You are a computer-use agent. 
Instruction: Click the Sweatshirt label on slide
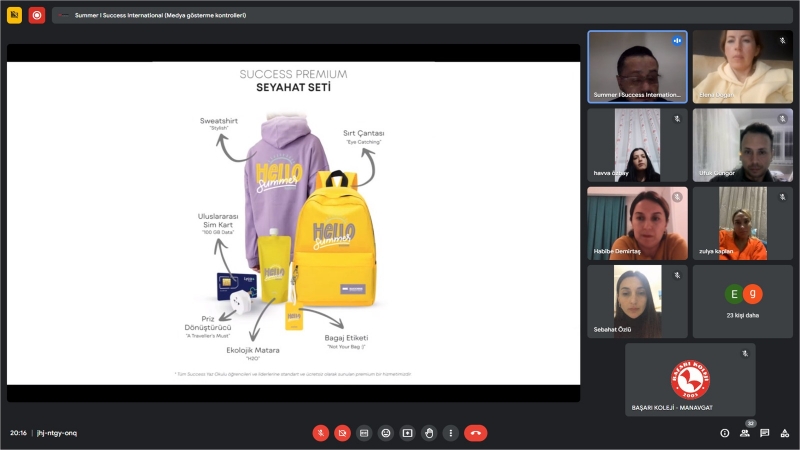[219, 121]
